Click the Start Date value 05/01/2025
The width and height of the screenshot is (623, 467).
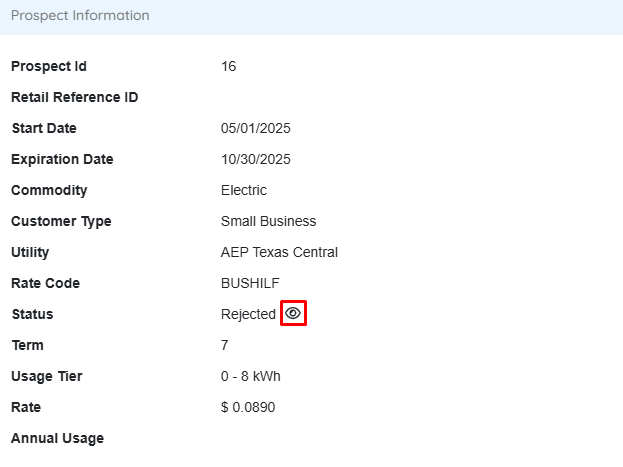tap(255, 129)
